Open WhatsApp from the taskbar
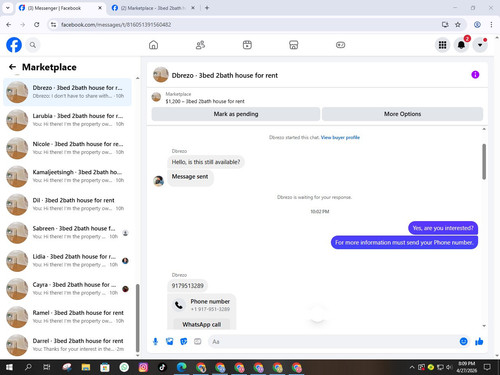 (x=124, y=367)
